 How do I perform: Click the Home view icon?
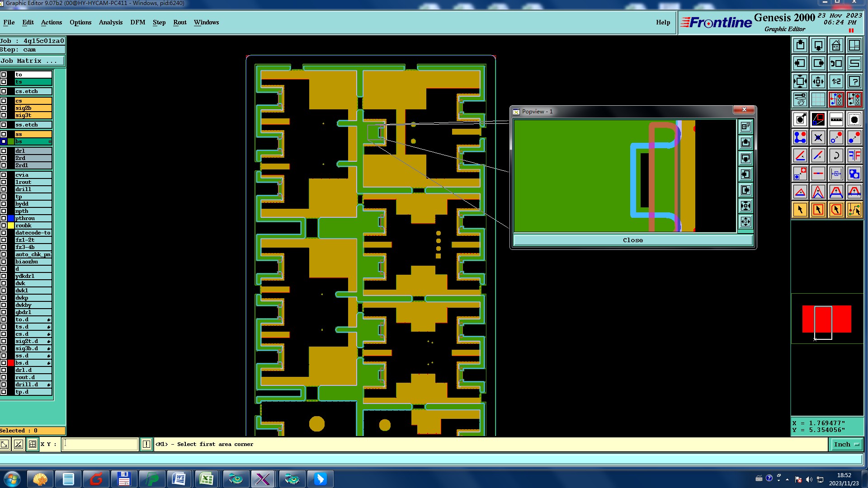pos(836,45)
